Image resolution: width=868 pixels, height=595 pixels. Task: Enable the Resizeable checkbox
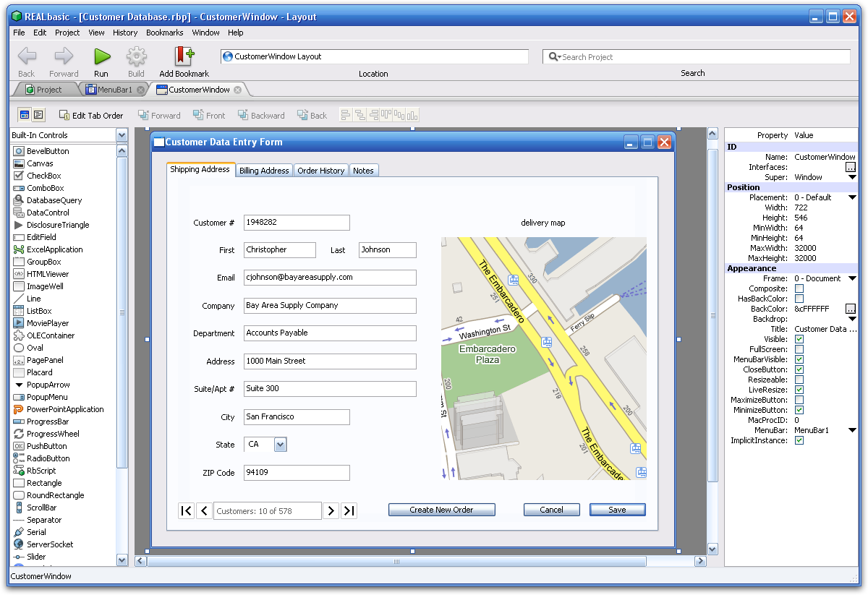point(799,380)
